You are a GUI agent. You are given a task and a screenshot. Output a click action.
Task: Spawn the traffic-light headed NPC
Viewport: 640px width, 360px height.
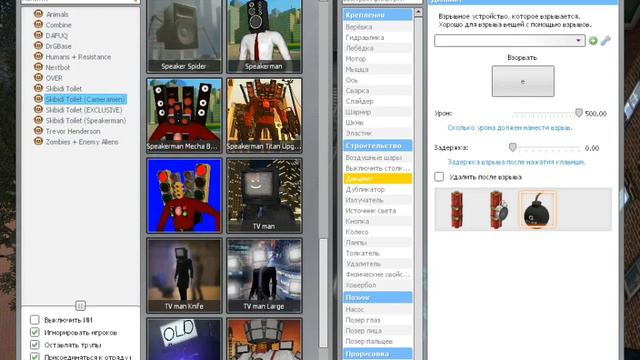[184, 196]
